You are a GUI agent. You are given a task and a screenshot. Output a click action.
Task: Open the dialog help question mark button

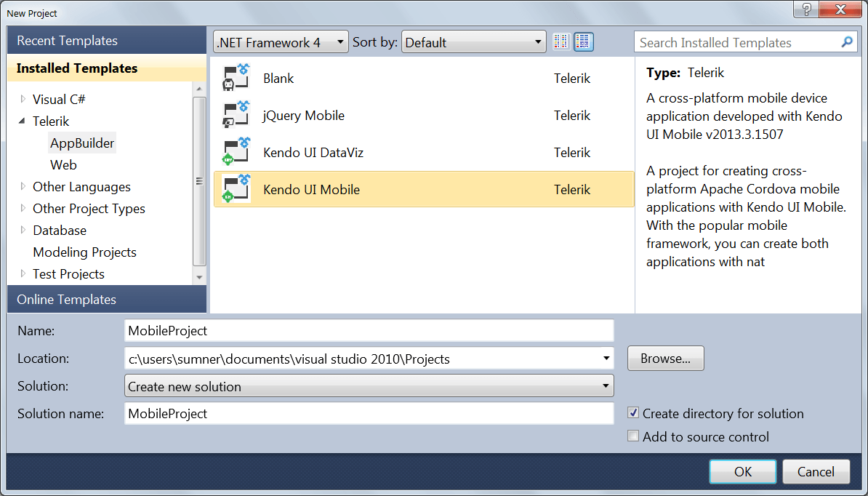[x=806, y=9]
